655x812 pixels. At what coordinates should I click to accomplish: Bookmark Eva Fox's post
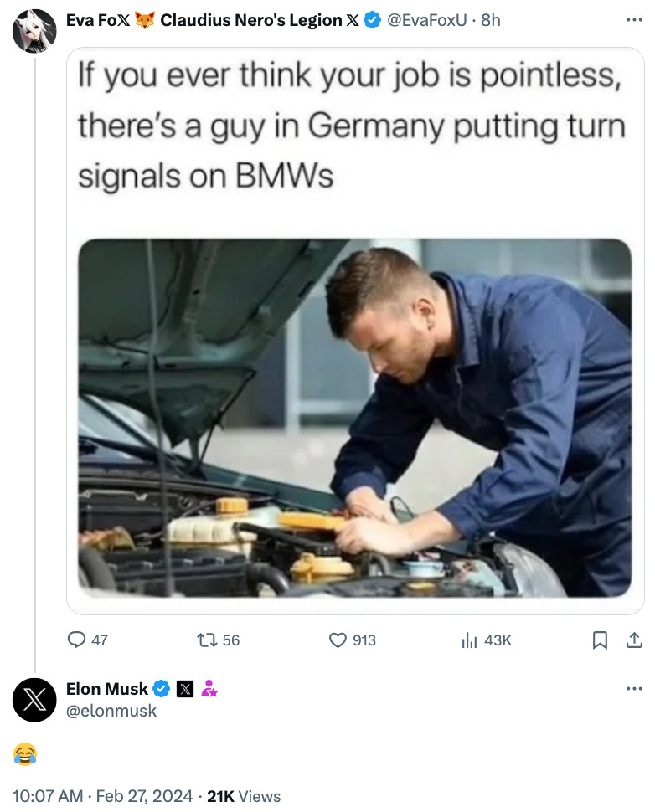coord(600,640)
